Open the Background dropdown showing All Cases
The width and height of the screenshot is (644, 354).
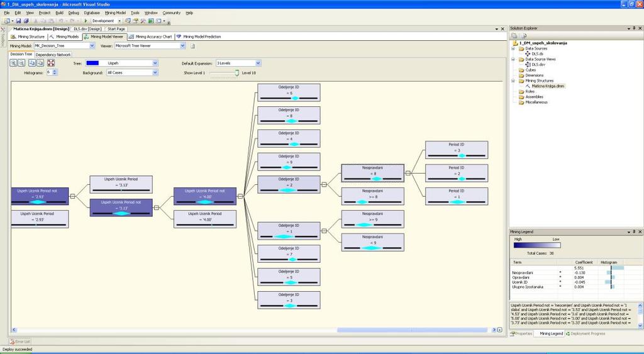(155, 73)
